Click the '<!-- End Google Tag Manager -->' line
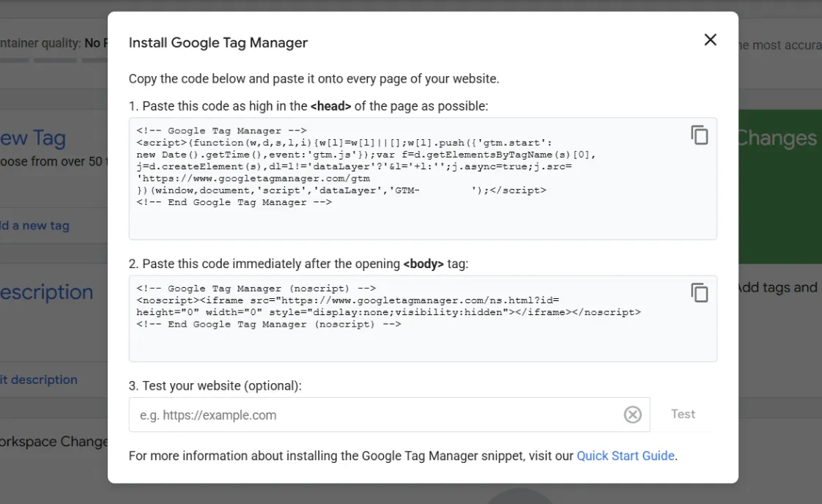822x504 pixels. coord(234,202)
